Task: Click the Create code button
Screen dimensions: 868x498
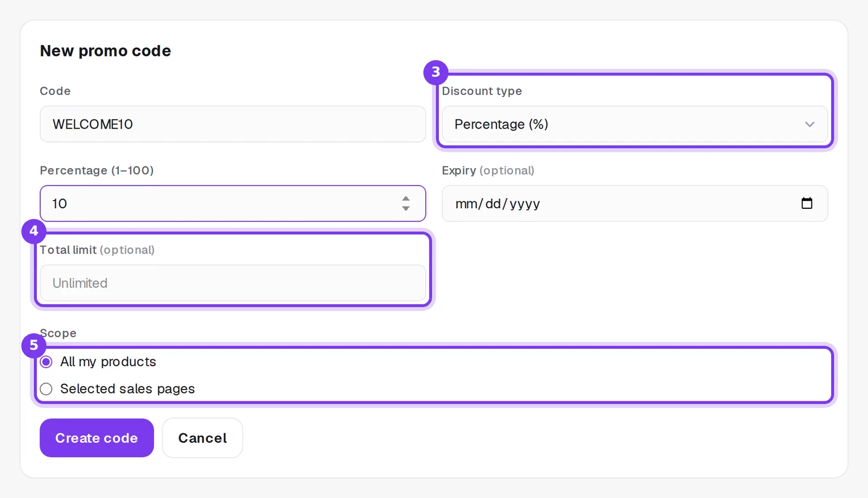Action: point(97,438)
